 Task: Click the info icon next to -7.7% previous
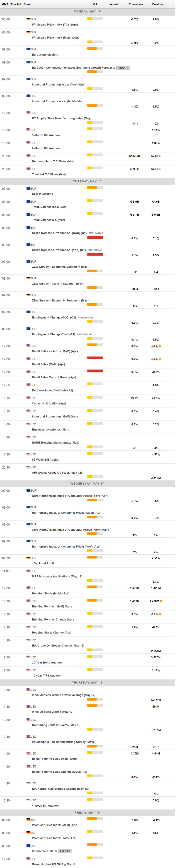pyautogui.click(x=160, y=614)
